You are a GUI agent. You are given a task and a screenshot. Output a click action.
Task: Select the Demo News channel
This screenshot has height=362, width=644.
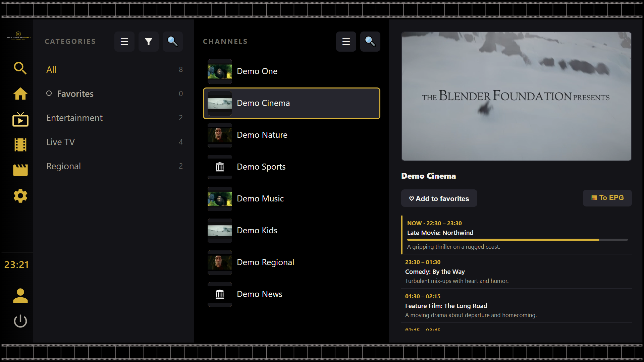[x=291, y=294]
